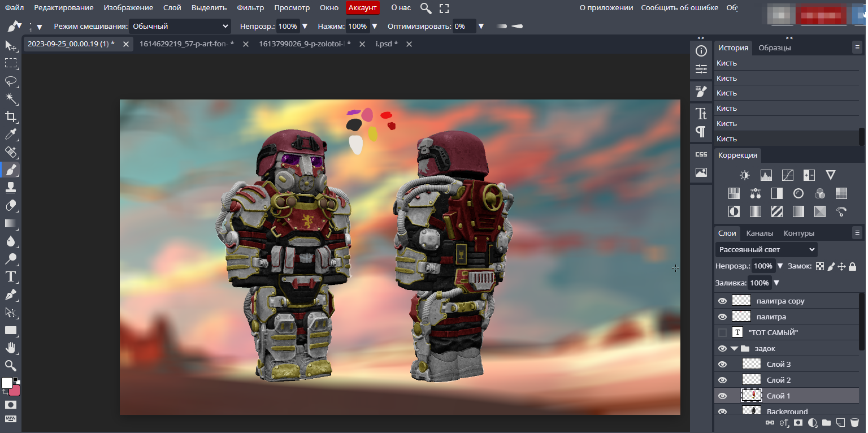868x433 pixels.
Task: Click the search magnifier in menu bar
Action: click(426, 8)
